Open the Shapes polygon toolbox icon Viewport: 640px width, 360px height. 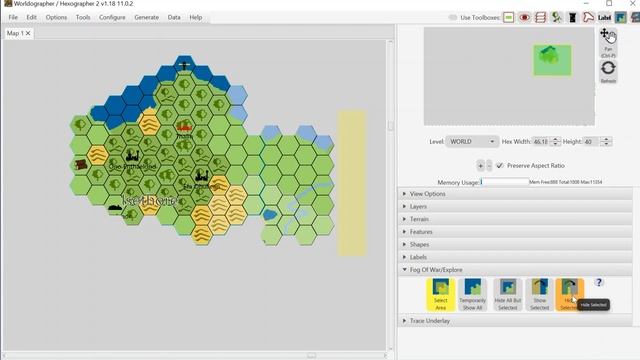[x=588, y=18]
